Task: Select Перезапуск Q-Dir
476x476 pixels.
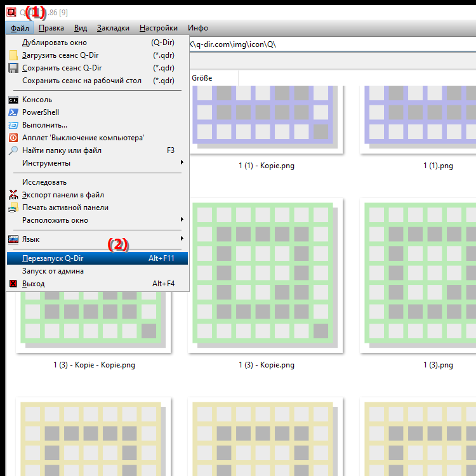Action: (x=98, y=258)
